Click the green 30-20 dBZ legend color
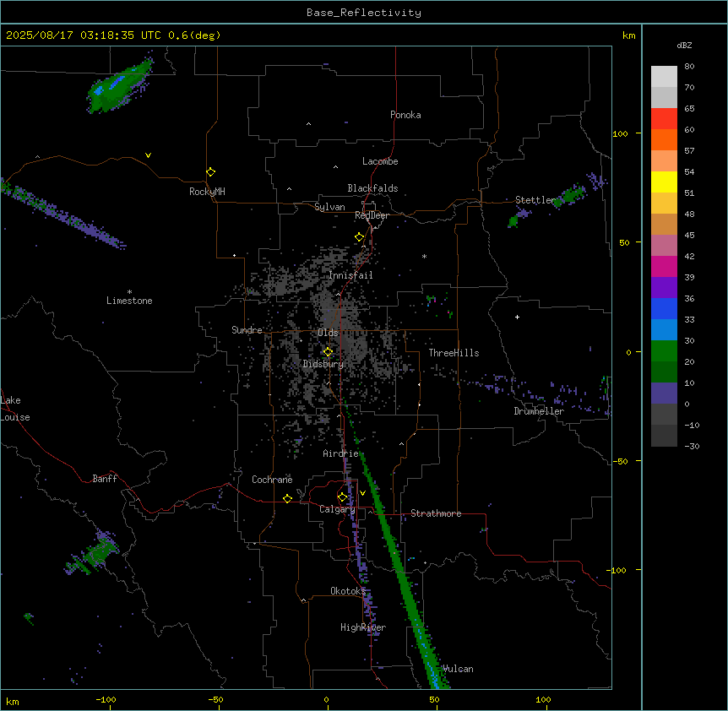The width and height of the screenshot is (728, 711). 664,351
